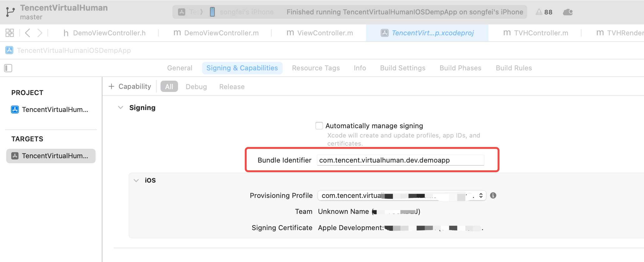The height and width of the screenshot is (262, 644).
Task: Collapse the Signing section
Action: point(121,108)
